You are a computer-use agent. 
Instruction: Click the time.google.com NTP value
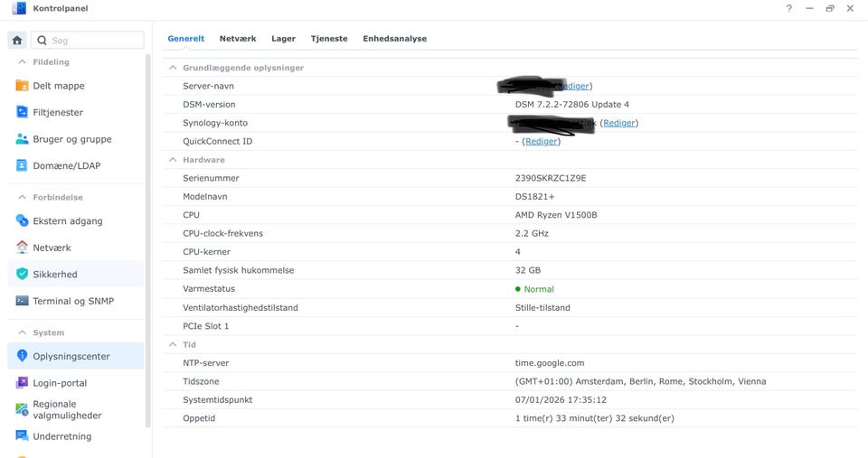tap(550, 363)
